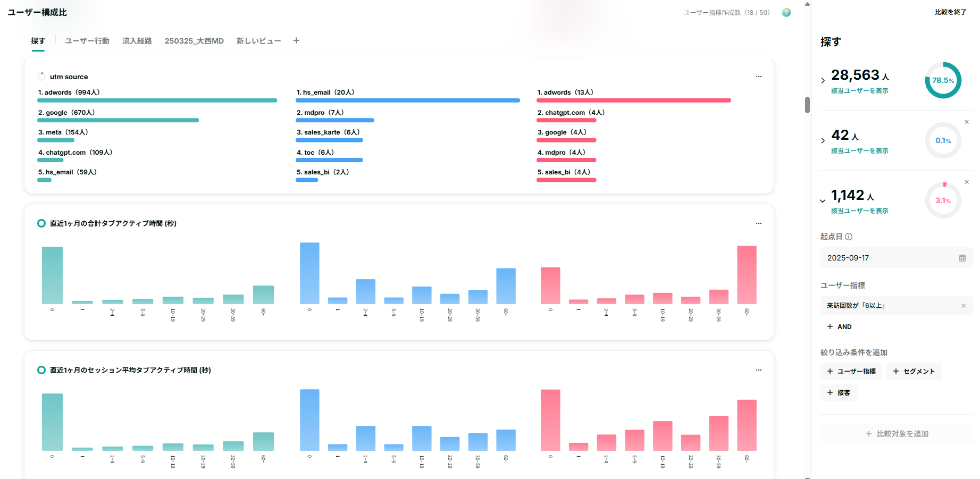This screenshot has width=980, height=479.
Task: Switch to the ユーザー行動 tab
Action: click(87, 41)
